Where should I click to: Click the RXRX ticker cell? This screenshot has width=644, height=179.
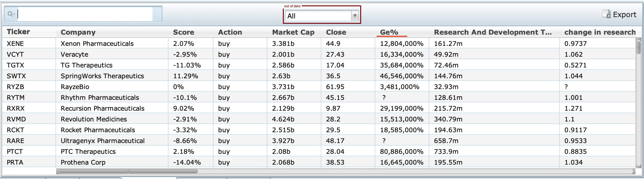coord(16,108)
